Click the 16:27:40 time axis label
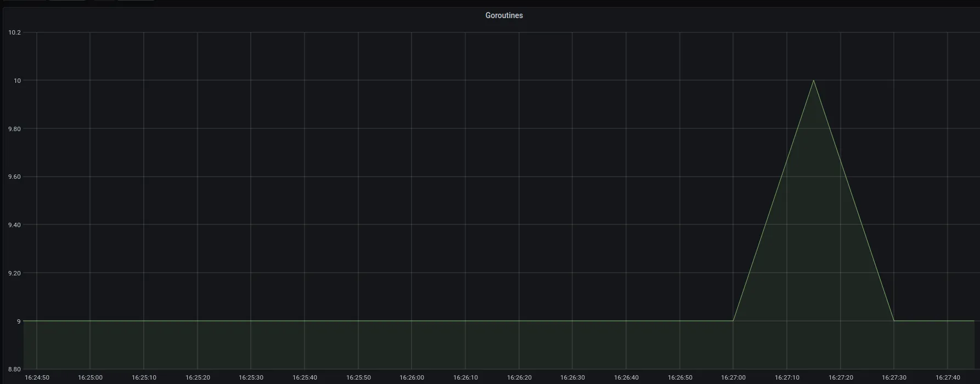This screenshot has width=980, height=384. 948,377
